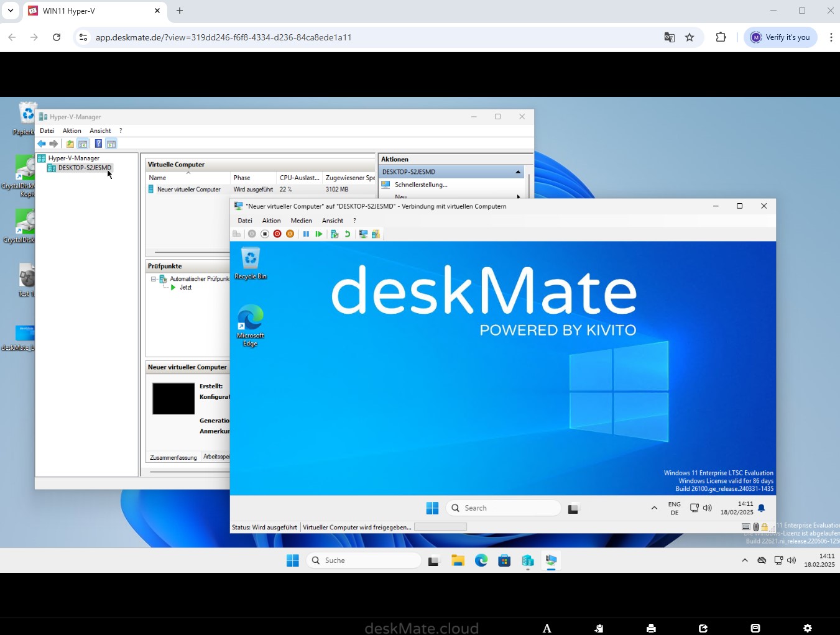840x635 pixels.
Task: Revert the VM with the green revert arrow
Action: coord(348,234)
